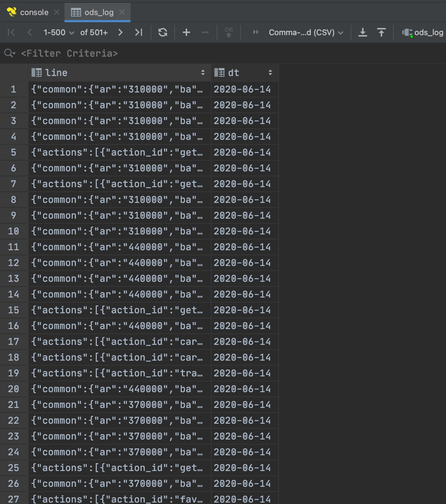This screenshot has height=504, width=446.
Task: Add a new row with plus icon
Action: (x=186, y=33)
